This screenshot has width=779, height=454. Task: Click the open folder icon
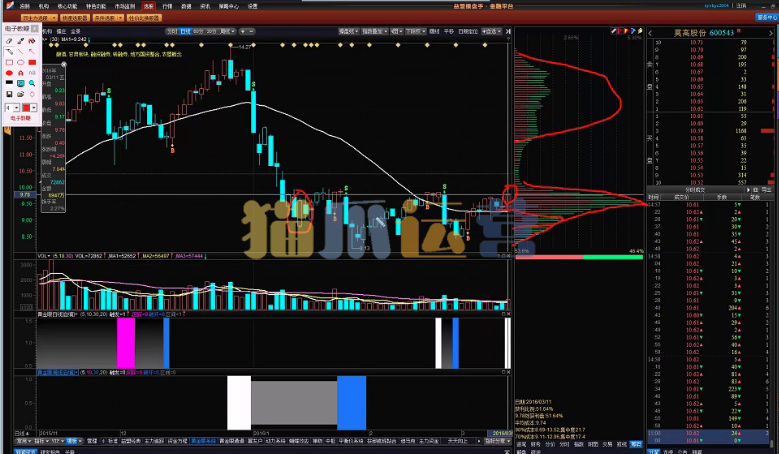(21, 94)
